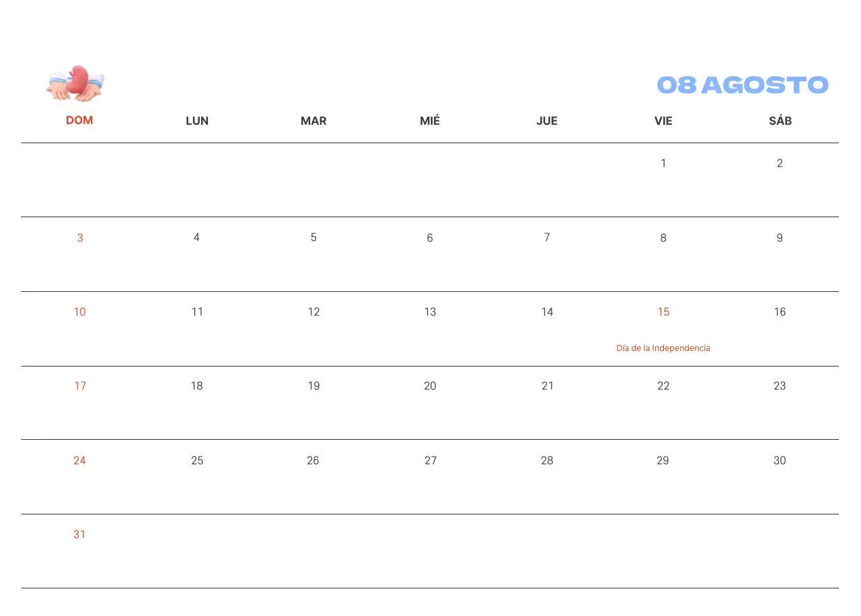The height and width of the screenshot is (616, 861).
Task: Pick Sunday date 3
Action: point(80,238)
